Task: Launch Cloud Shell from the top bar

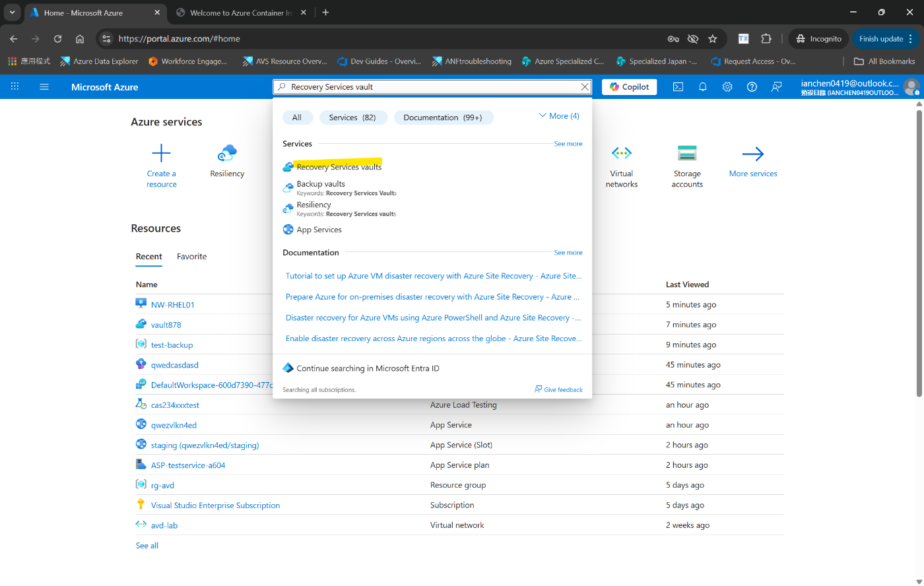Action: [x=678, y=86]
